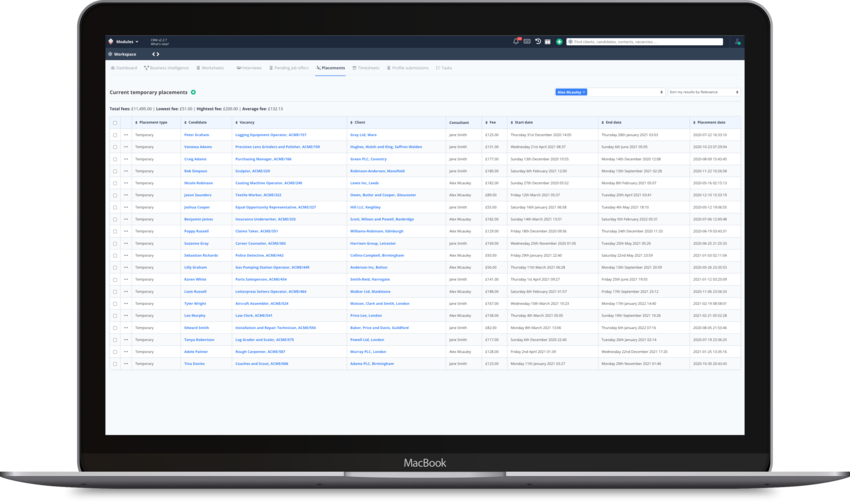Sort table by Start date column
Screen dimensions: 850x503
(521, 122)
